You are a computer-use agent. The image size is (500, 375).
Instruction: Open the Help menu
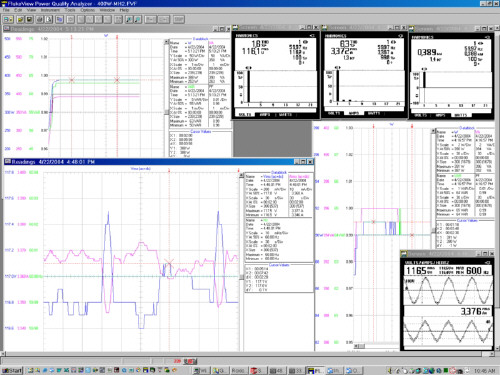(x=124, y=10)
